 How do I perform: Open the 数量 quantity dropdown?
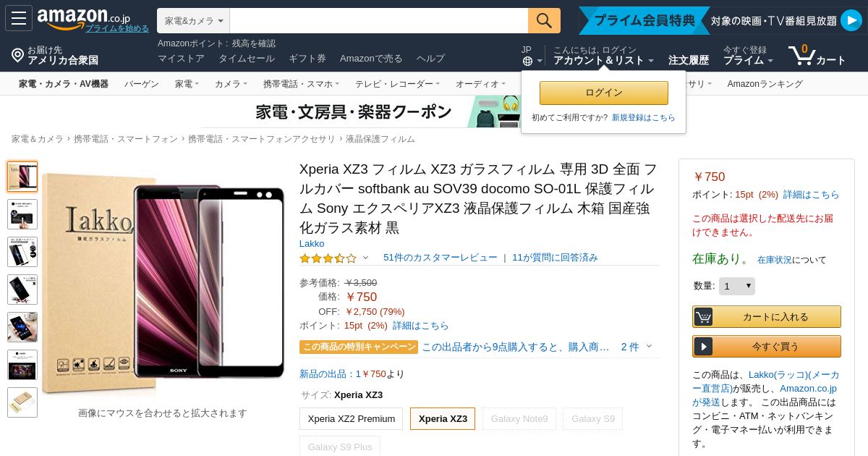pos(737,286)
